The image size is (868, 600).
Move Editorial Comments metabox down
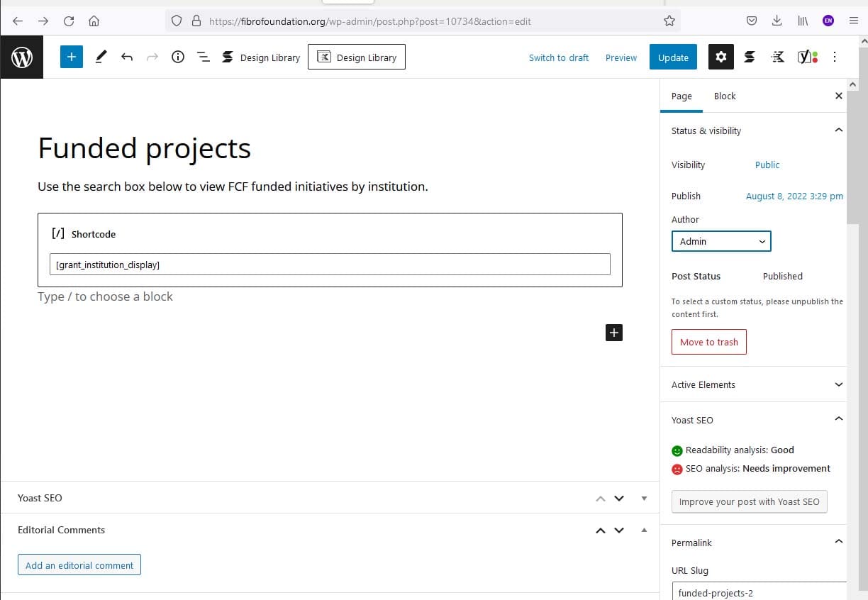tap(619, 530)
